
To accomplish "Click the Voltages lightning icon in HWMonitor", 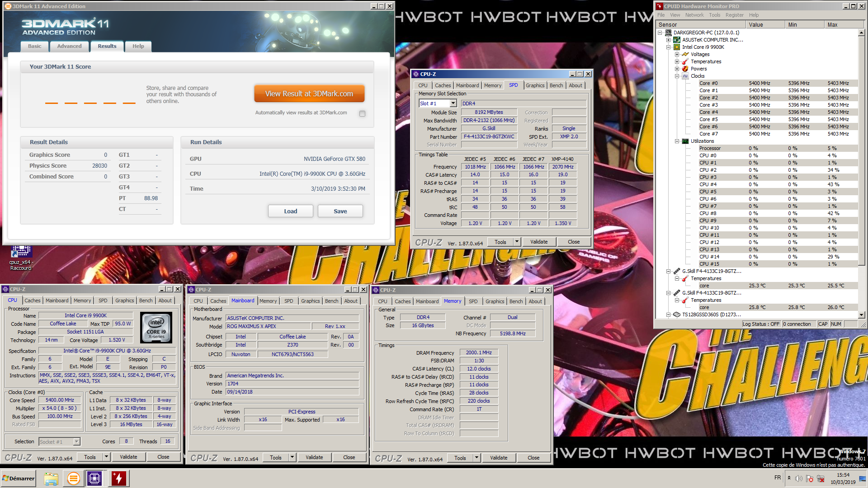I will (x=685, y=54).
